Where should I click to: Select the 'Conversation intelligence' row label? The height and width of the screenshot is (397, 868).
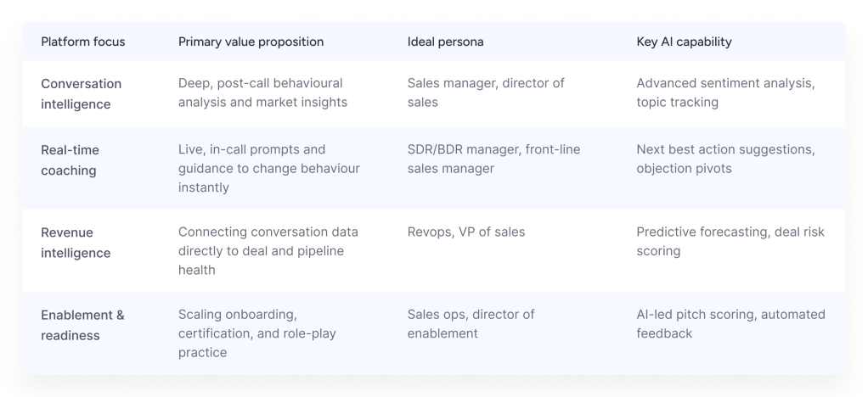tap(82, 93)
